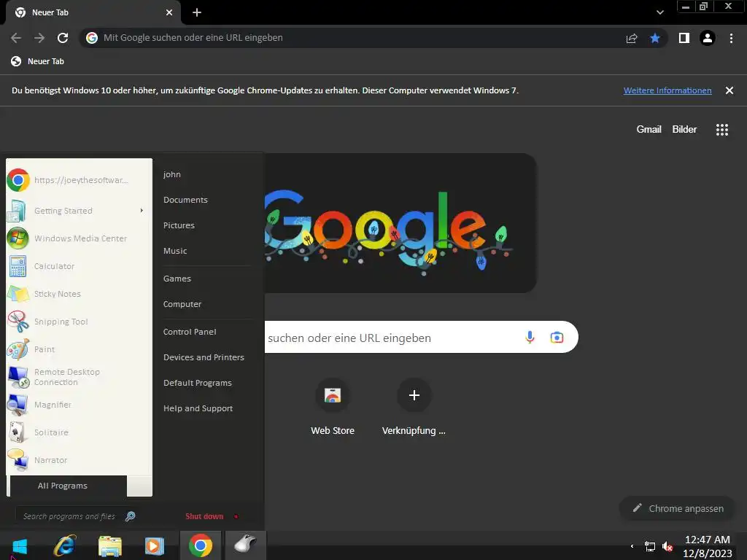This screenshot has width=747, height=560.
Task: Click the Chrome back arrow
Action: pyautogui.click(x=16, y=38)
